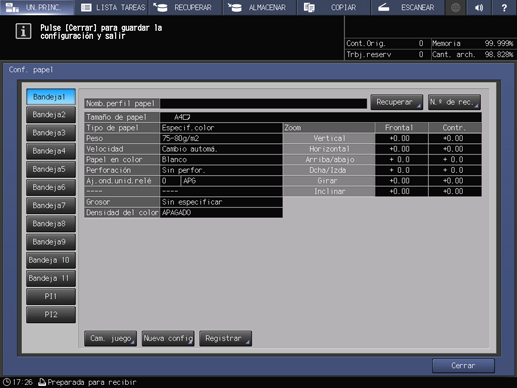Tap the globe network icon
The height and width of the screenshot is (388, 517).
(455, 7)
